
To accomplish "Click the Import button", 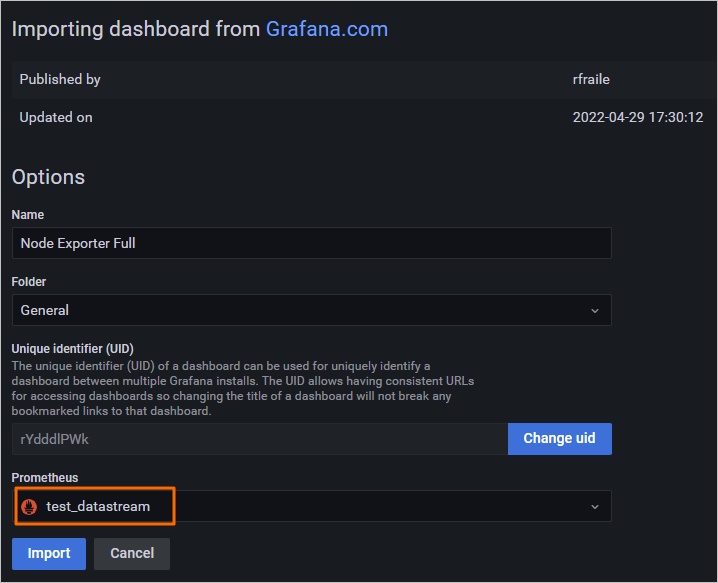I will pos(49,554).
